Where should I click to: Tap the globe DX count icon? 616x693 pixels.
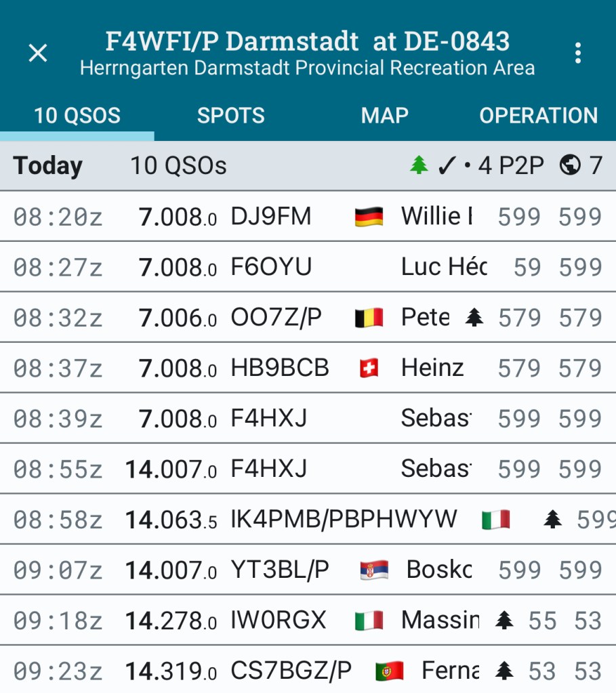coord(570,165)
